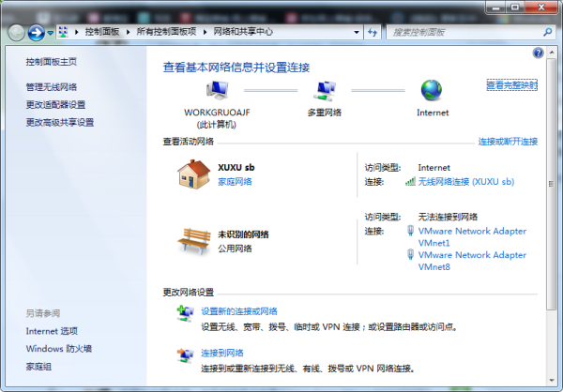Click the Control Panel address bar icon

point(63,32)
